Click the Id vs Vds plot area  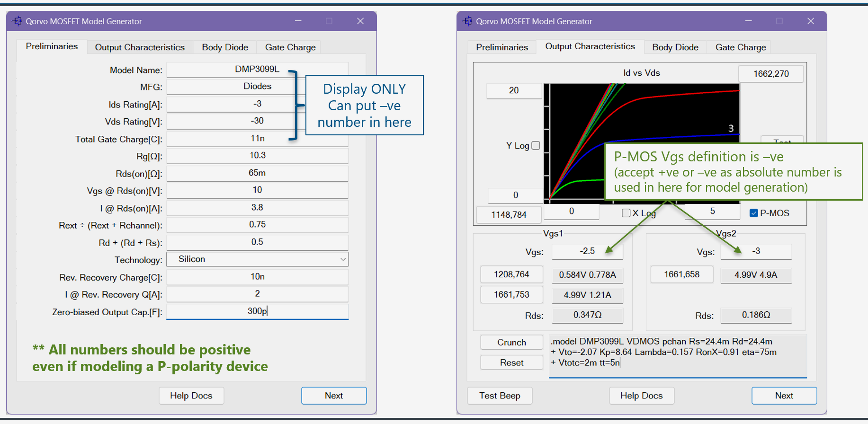tap(642, 143)
